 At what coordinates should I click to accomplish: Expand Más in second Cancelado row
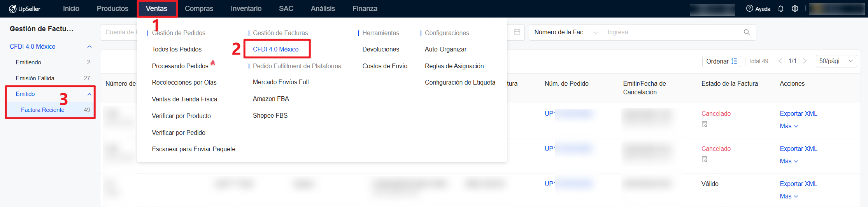pos(789,161)
